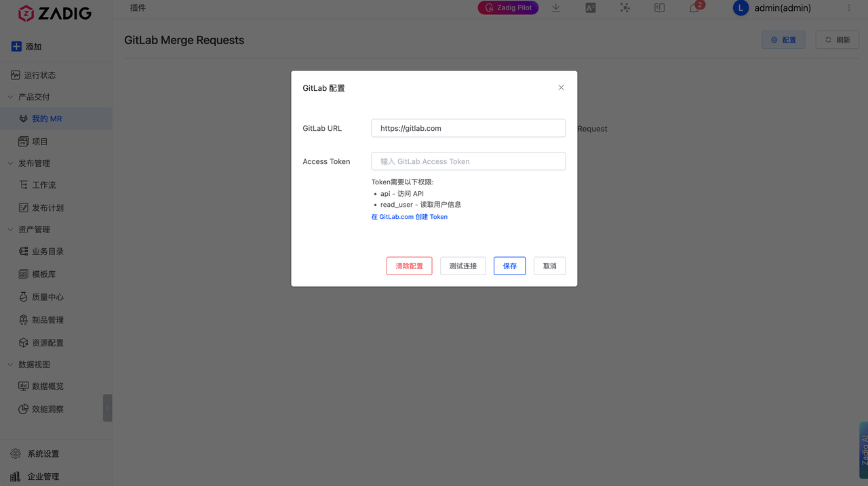The image size is (868, 486).
Task: Collapse the 发布管理 section
Action: click(x=10, y=163)
